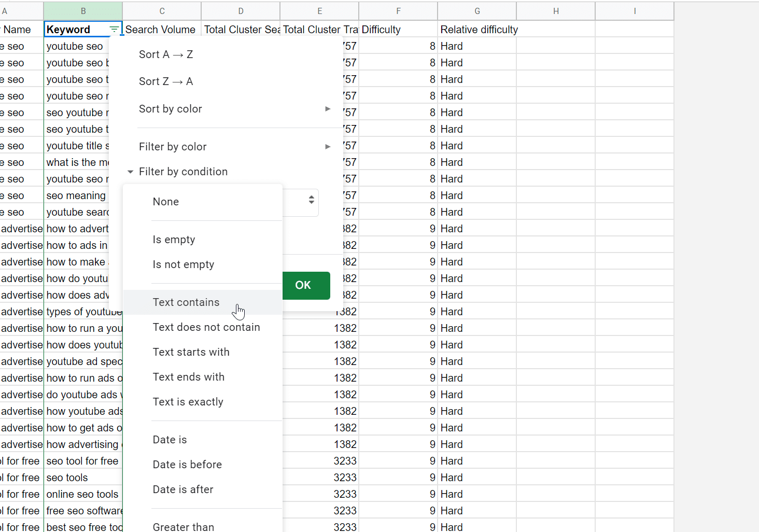Select Text does not contain condition
This screenshot has height=532, width=759.
click(x=203, y=327)
